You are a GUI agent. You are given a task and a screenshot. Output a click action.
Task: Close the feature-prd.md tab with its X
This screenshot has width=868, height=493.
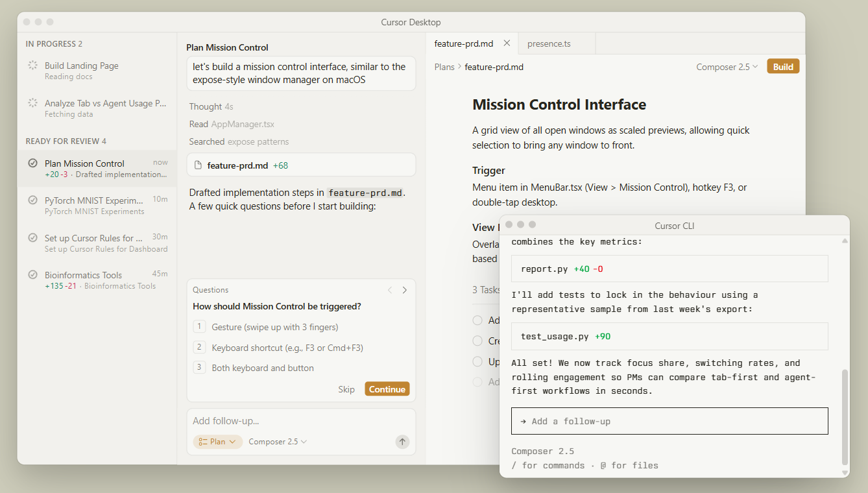[507, 43]
